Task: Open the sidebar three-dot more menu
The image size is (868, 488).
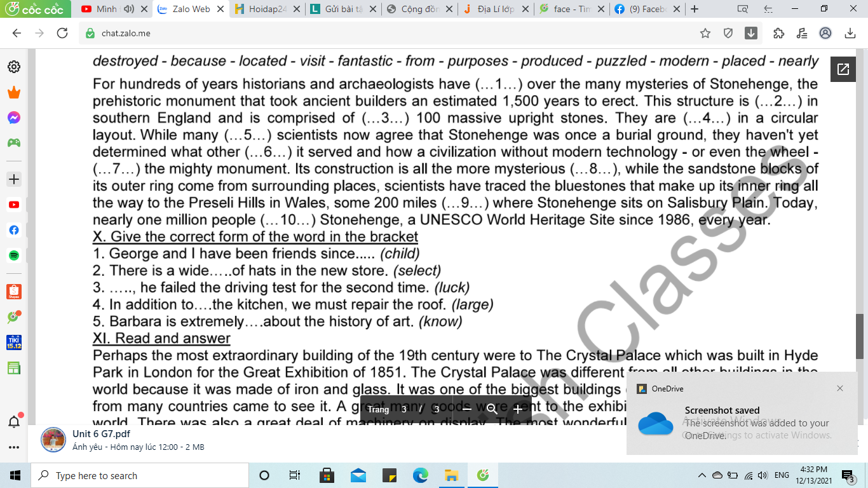Action: coord(13,447)
